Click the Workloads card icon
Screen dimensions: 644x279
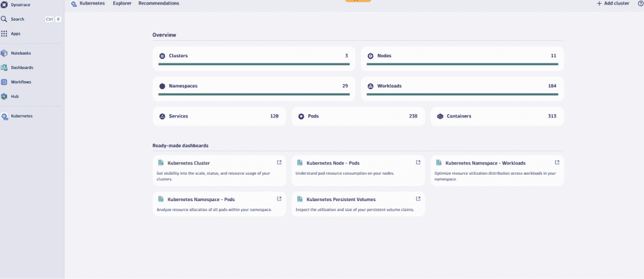(370, 86)
